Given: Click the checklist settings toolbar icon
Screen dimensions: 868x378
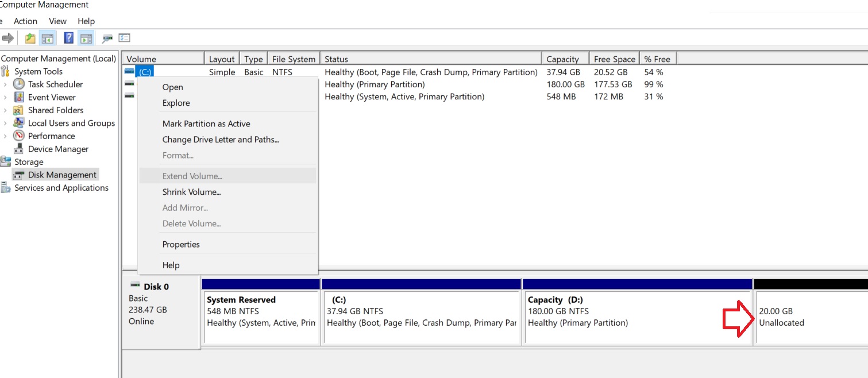Looking at the screenshot, I should 125,38.
